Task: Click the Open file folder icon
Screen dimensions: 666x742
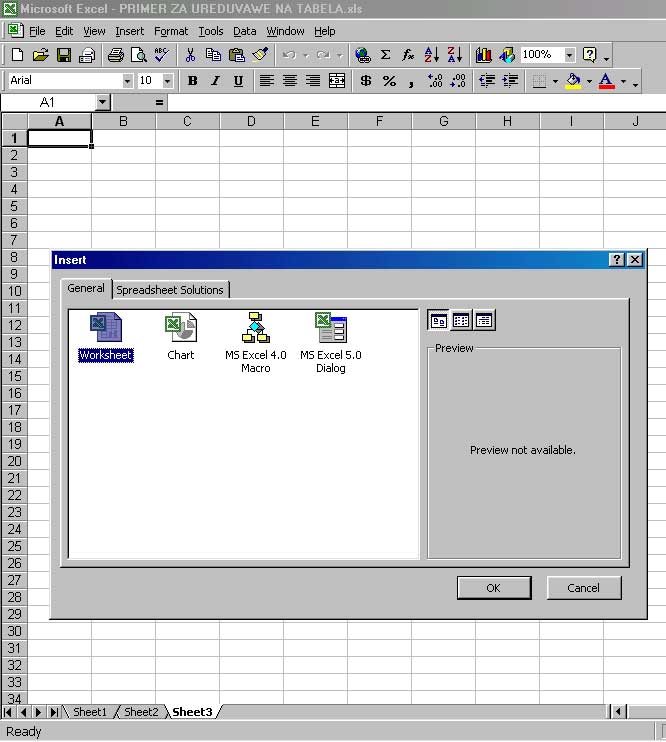Action: (41, 55)
